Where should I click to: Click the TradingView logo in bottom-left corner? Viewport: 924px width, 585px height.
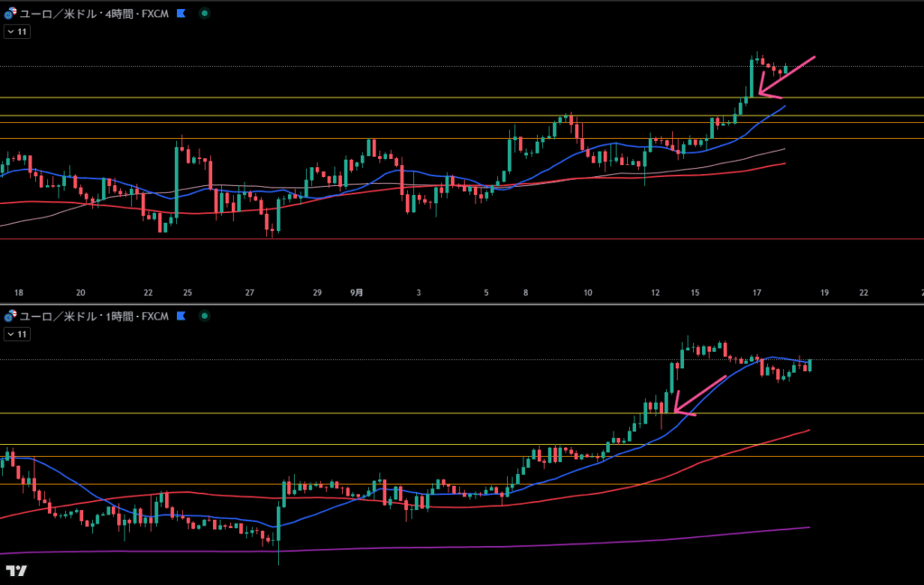tap(15, 570)
